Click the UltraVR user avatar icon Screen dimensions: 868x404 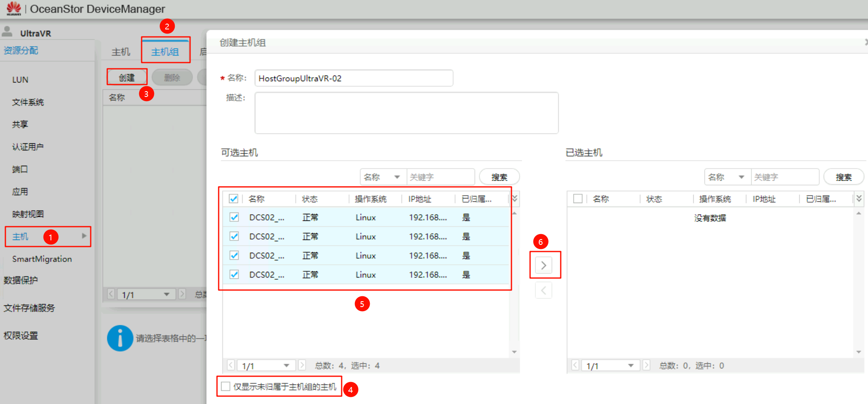(7, 31)
